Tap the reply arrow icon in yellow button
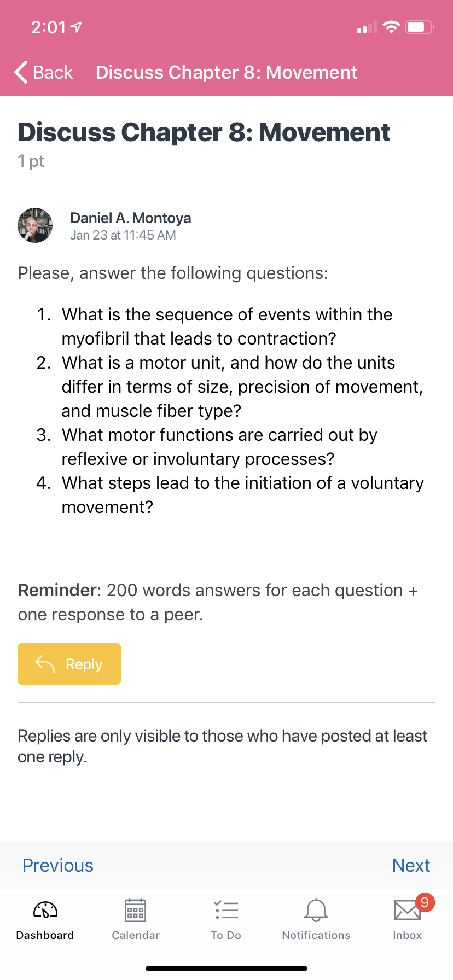Image resolution: width=453 pixels, height=980 pixels. coord(45,664)
